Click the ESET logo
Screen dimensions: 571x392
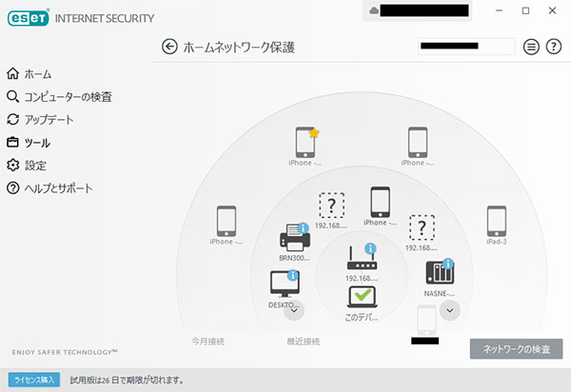tap(28, 18)
